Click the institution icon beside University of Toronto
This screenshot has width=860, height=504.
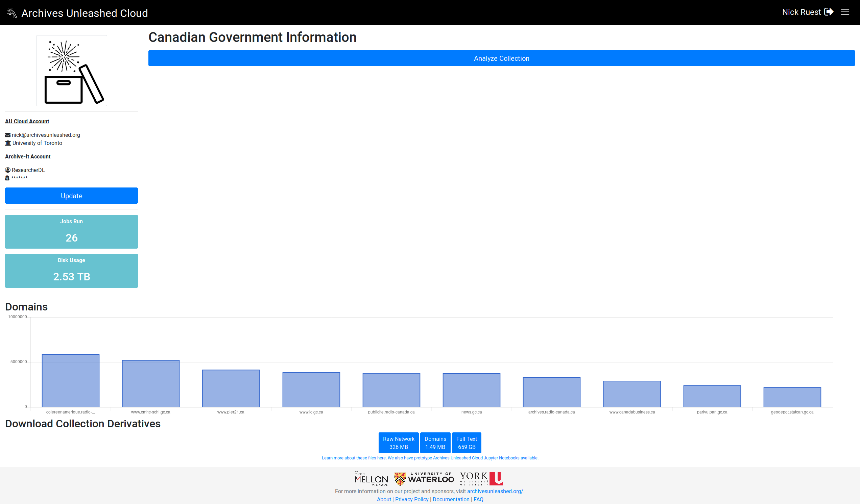click(8, 143)
